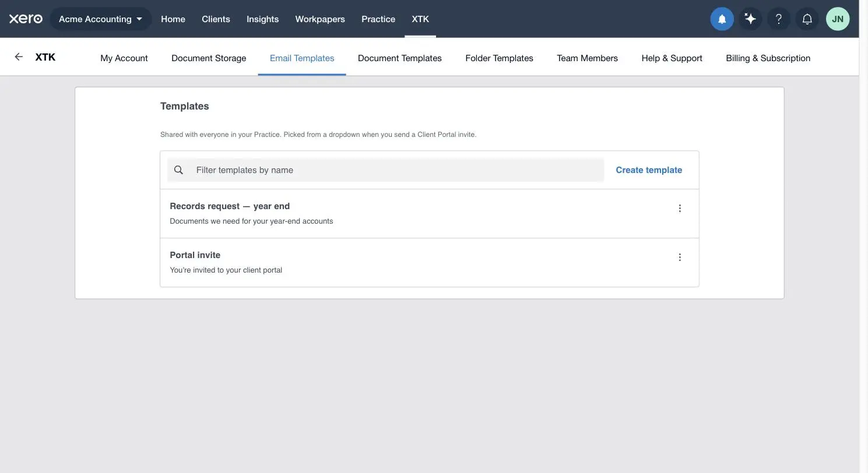Switch to the Document Templates tab

(400, 58)
